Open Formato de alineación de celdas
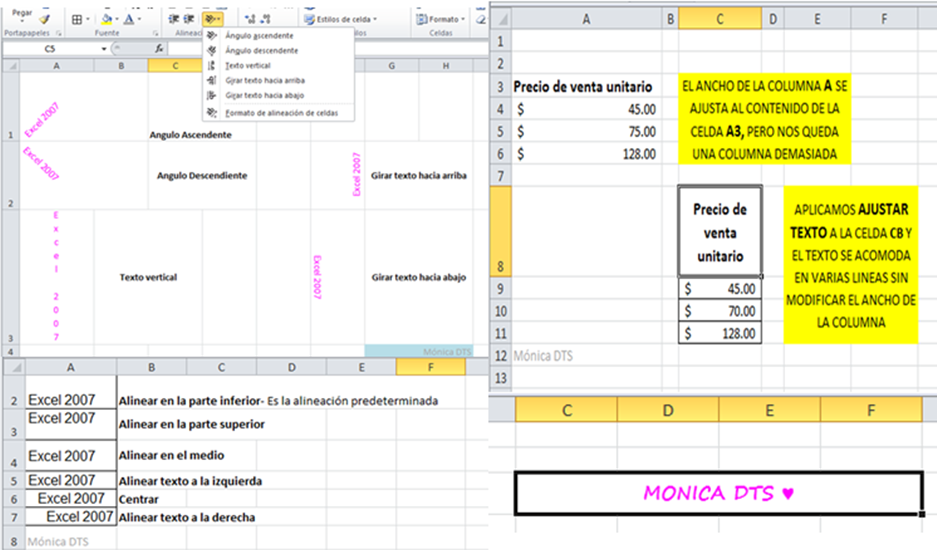 (x=278, y=112)
